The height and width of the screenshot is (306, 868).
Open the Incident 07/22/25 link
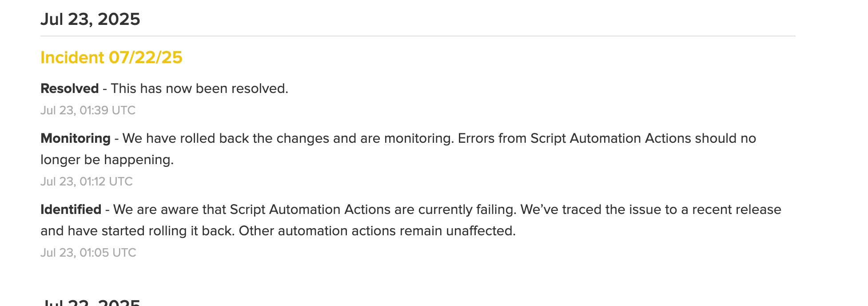coord(111,57)
